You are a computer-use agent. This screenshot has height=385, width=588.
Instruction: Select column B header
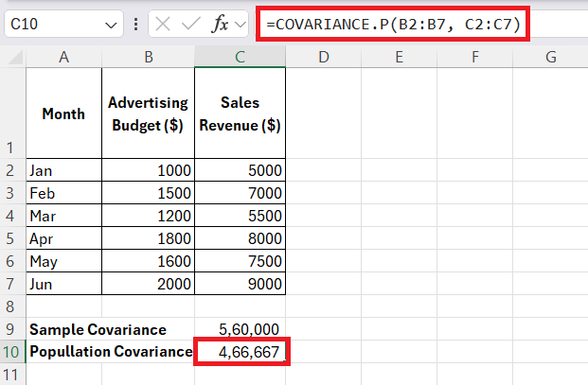(x=148, y=57)
